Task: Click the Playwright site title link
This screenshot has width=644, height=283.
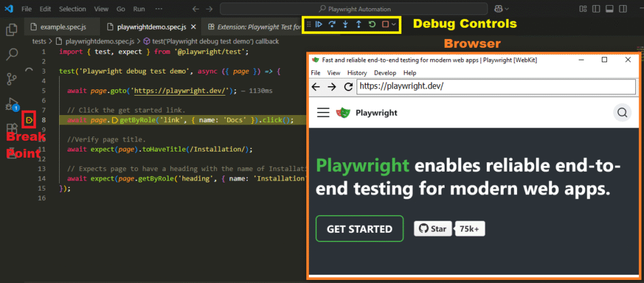Action: coord(377,113)
